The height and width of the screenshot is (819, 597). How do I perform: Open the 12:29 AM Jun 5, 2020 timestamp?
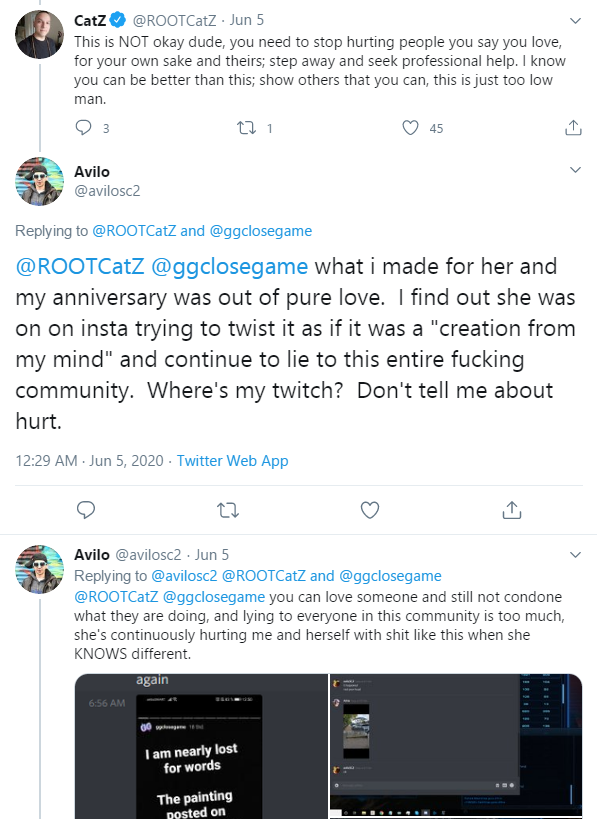(89, 461)
